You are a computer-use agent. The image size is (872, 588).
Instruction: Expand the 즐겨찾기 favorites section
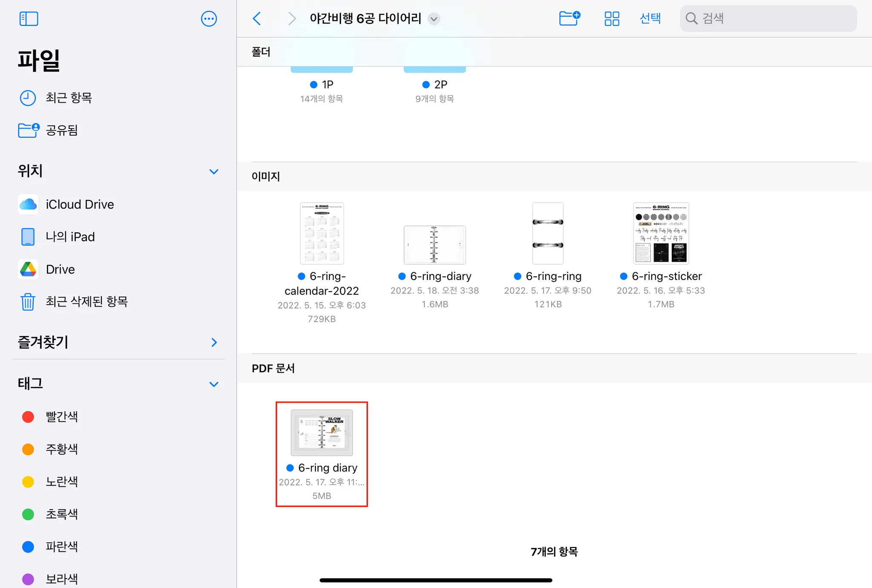pos(214,343)
